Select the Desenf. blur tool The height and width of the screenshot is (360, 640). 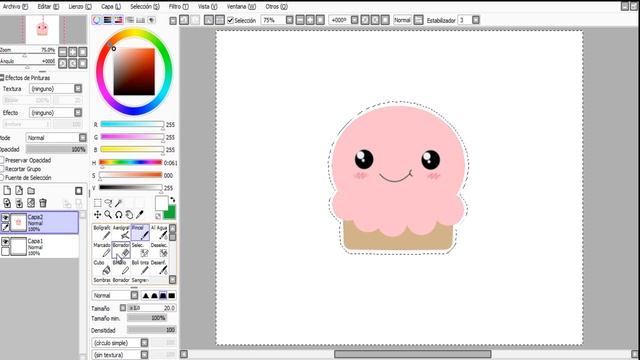[x=159, y=267]
